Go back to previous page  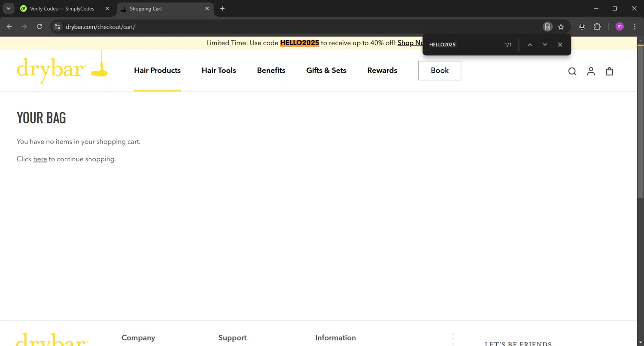tap(9, 27)
